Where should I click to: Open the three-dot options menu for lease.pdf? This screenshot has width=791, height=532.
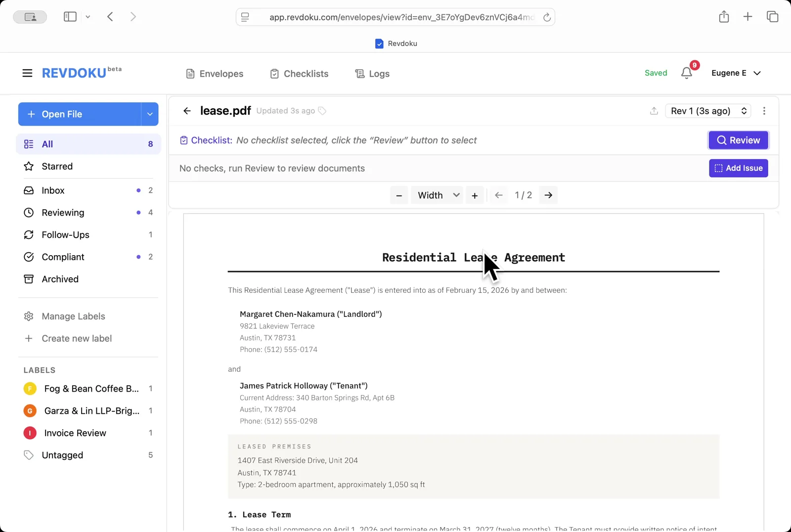click(764, 111)
